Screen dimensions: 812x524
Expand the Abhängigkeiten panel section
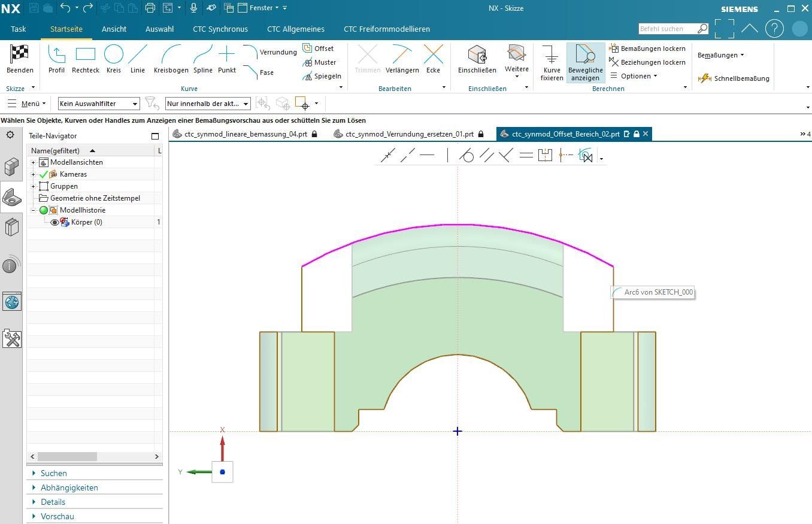(69, 487)
